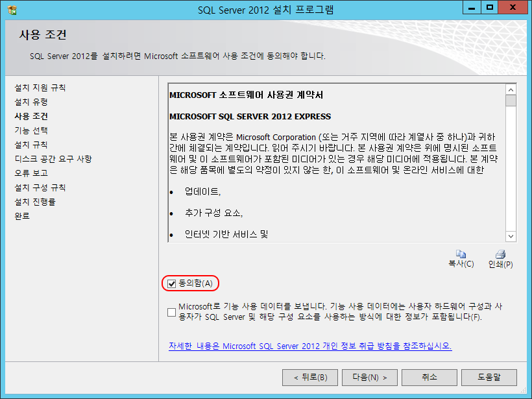Select the 설치 지원 규칙 step
This screenshot has width=532, height=399.
(40, 88)
